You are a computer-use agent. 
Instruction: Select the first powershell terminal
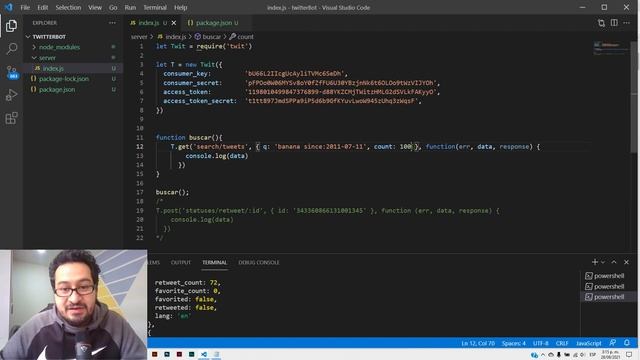(x=604, y=276)
